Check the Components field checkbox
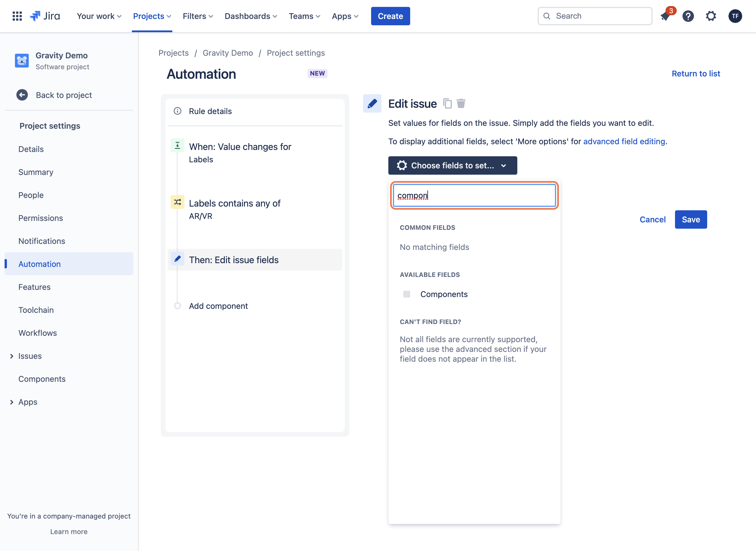 click(x=406, y=294)
